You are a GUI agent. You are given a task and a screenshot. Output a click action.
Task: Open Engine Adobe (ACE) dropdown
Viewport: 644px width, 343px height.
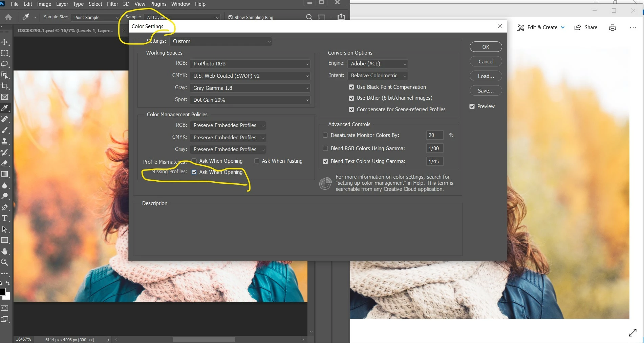pyautogui.click(x=378, y=64)
